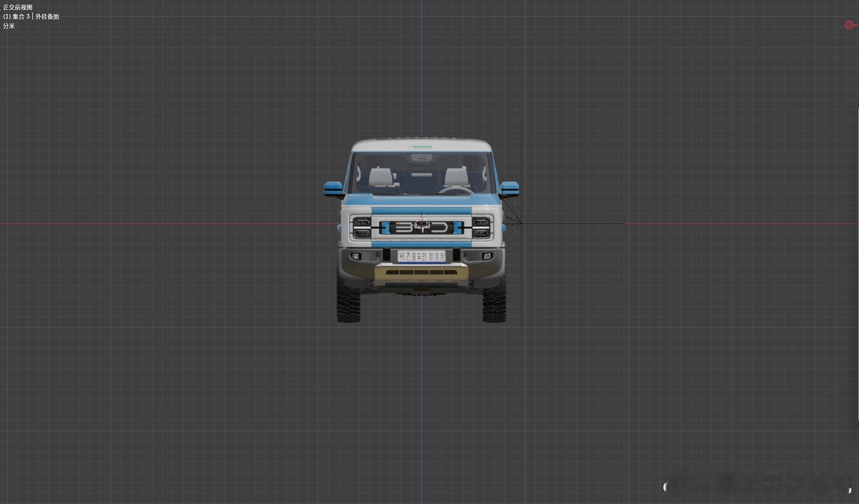
Task: Select the fog light on screen right
Action: tap(487, 256)
